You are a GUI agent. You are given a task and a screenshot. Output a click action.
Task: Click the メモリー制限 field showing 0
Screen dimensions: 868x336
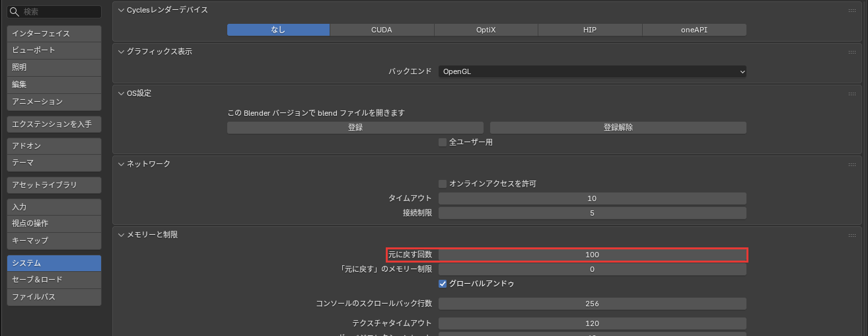pos(593,269)
